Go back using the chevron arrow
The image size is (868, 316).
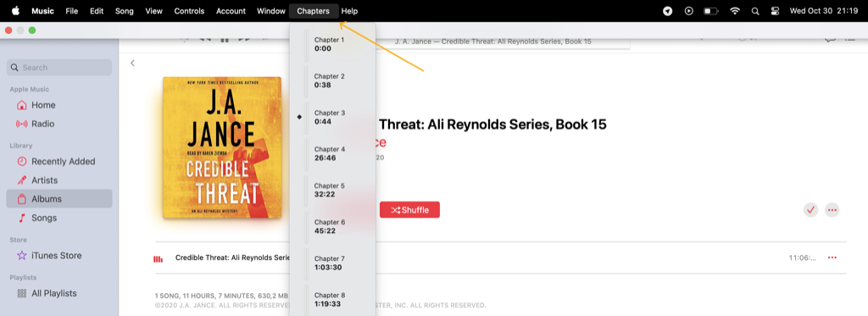(132, 63)
